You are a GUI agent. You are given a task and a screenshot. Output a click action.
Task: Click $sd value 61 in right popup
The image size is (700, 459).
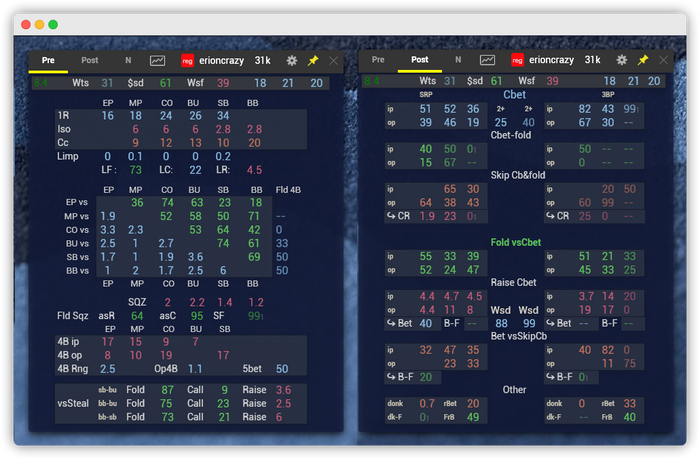pos(496,81)
